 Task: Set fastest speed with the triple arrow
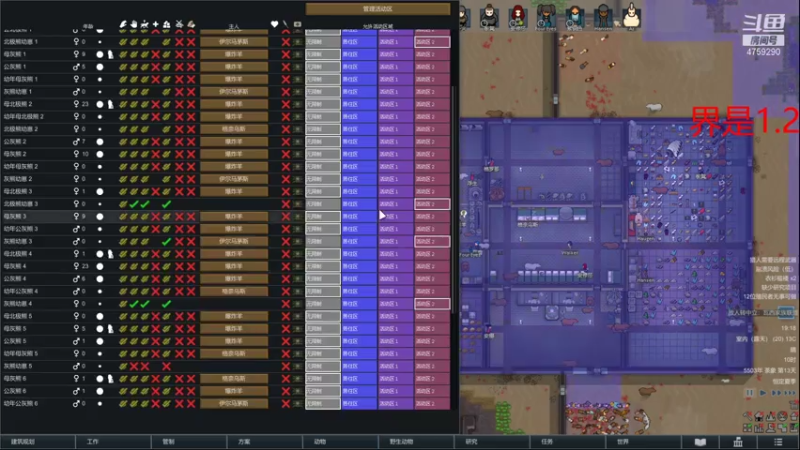click(x=790, y=393)
